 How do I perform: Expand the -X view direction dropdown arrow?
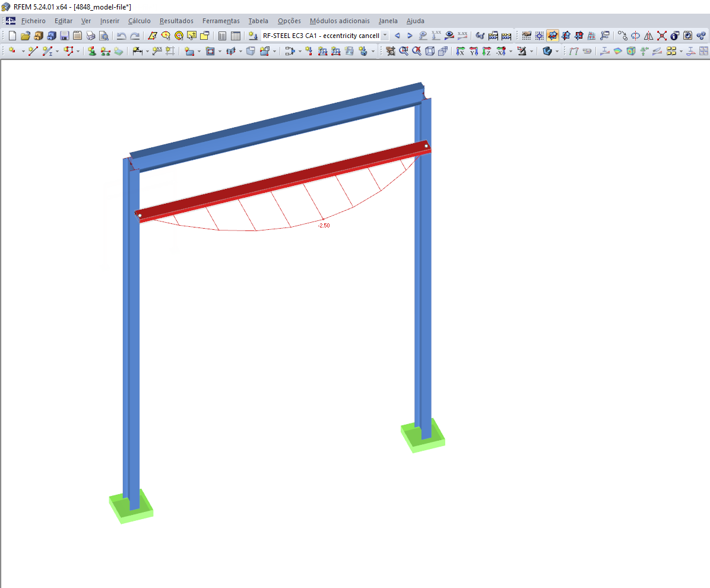click(x=511, y=51)
